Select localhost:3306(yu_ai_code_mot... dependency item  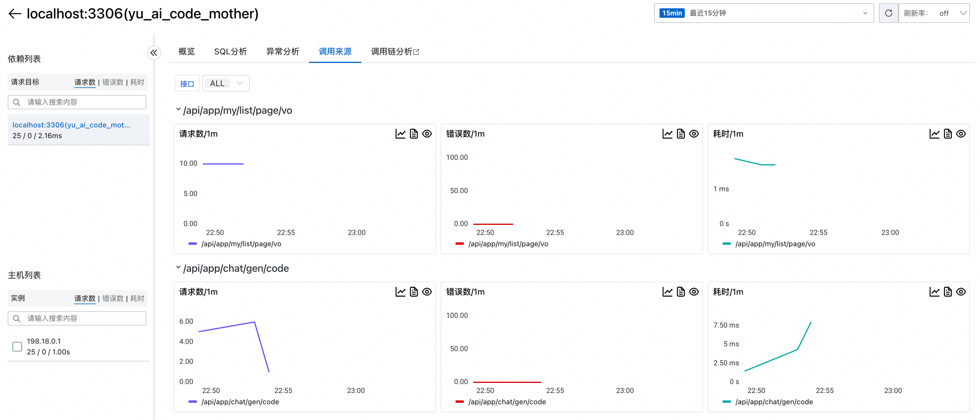tap(71, 125)
